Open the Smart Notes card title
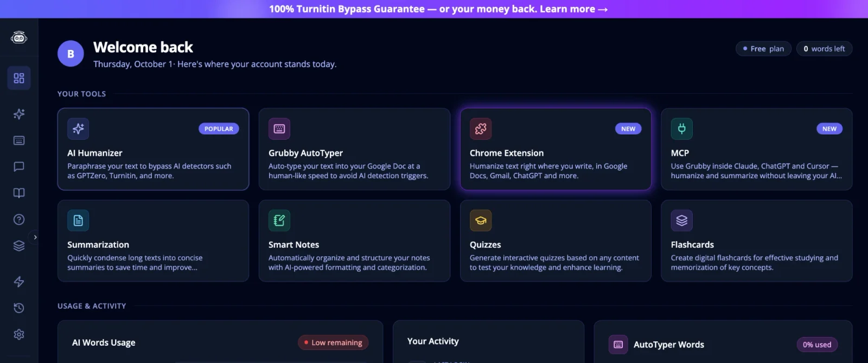 point(293,245)
